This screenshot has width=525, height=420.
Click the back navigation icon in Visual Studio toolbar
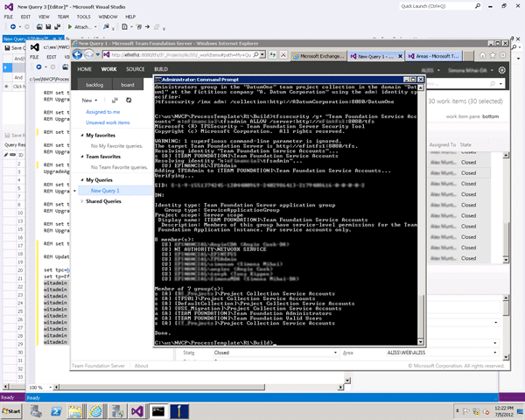coord(13,27)
